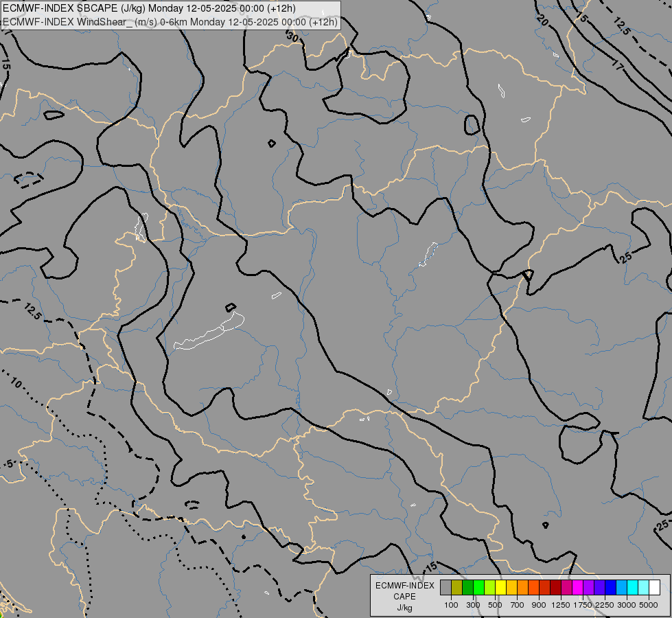Image resolution: width=672 pixels, height=618 pixels.
Task: Click the pure blue legend swatch
Action: point(611,588)
